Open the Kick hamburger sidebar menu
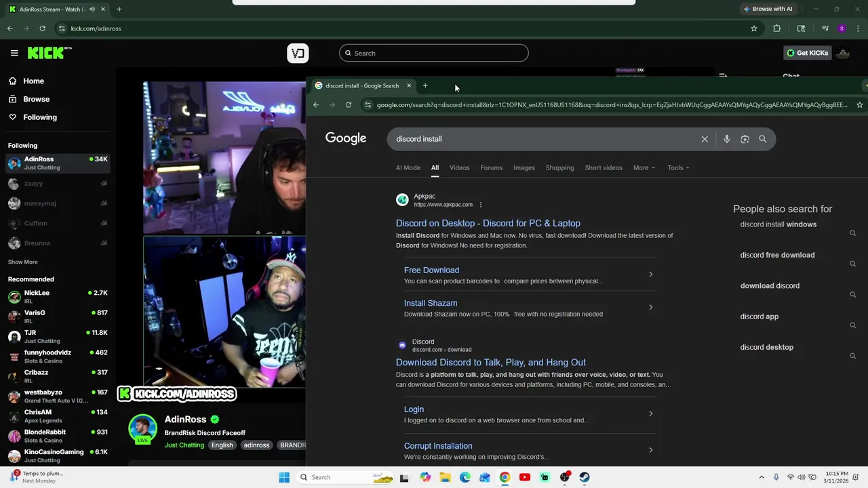The height and width of the screenshot is (488, 868). coord(14,53)
